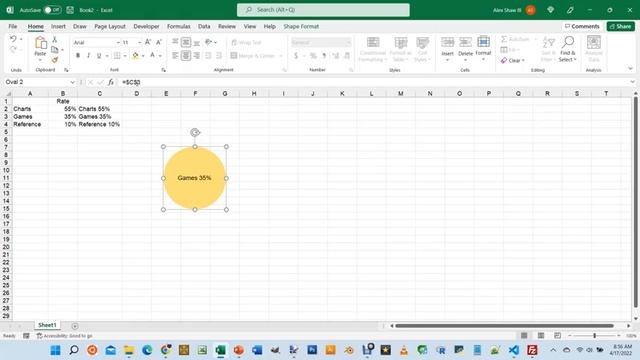Screen dimensions: 640x360
Task: Click the user account name at top right
Action: point(507,10)
